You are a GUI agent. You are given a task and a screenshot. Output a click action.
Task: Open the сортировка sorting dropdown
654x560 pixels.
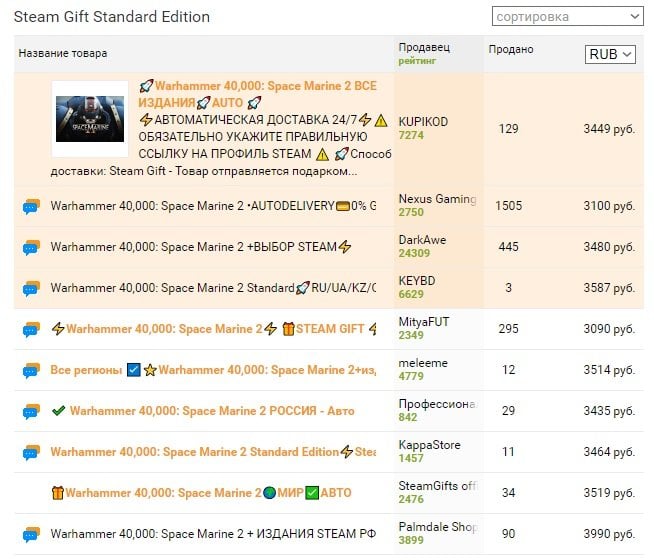coord(568,16)
